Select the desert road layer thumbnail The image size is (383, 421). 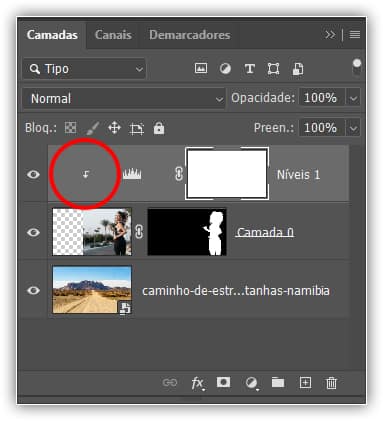point(92,290)
